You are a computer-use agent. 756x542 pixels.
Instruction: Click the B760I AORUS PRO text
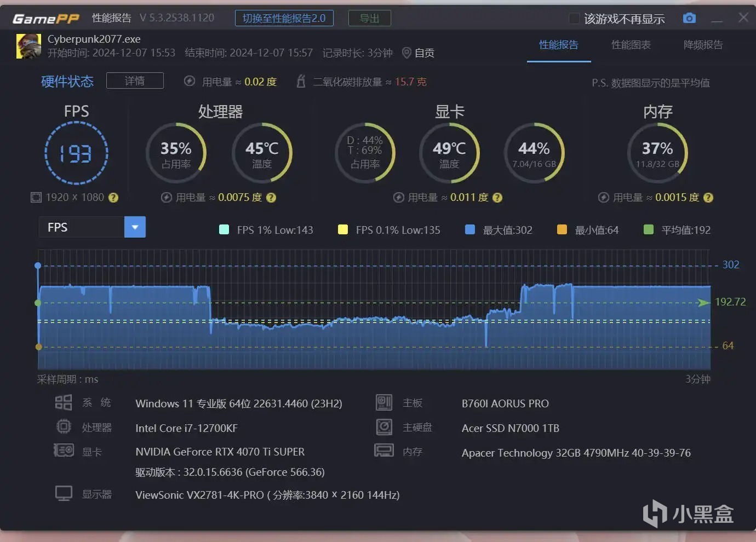click(x=505, y=403)
